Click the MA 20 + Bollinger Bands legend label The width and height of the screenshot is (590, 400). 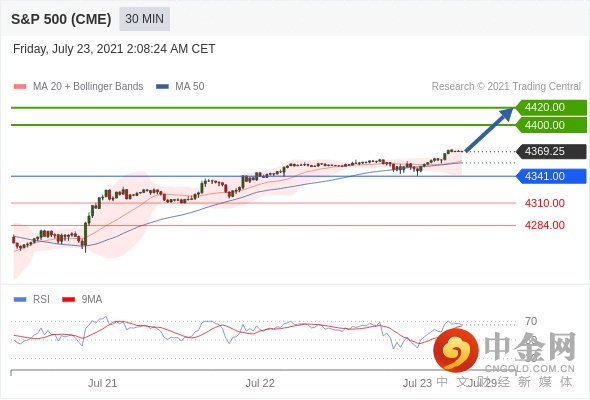(88, 87)
